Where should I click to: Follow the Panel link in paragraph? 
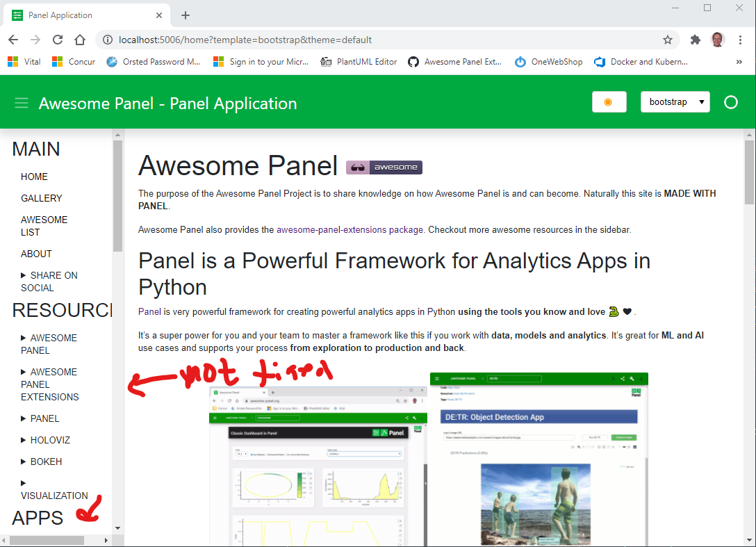[149, 311]
